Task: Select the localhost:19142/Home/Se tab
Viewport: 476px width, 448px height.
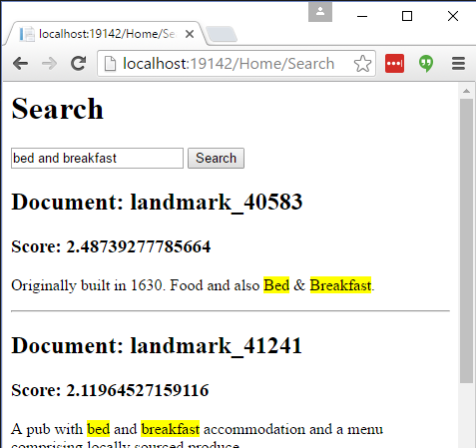Action: (106, 34)
